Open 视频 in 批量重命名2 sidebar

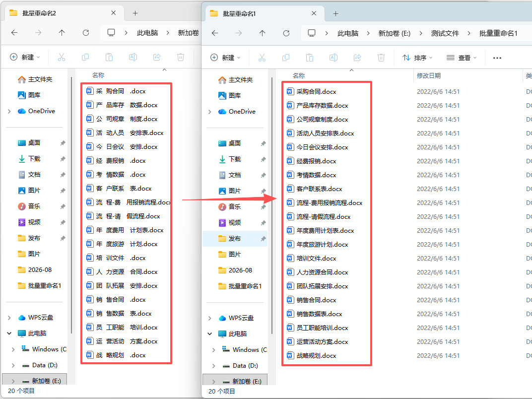click(29, 222)
